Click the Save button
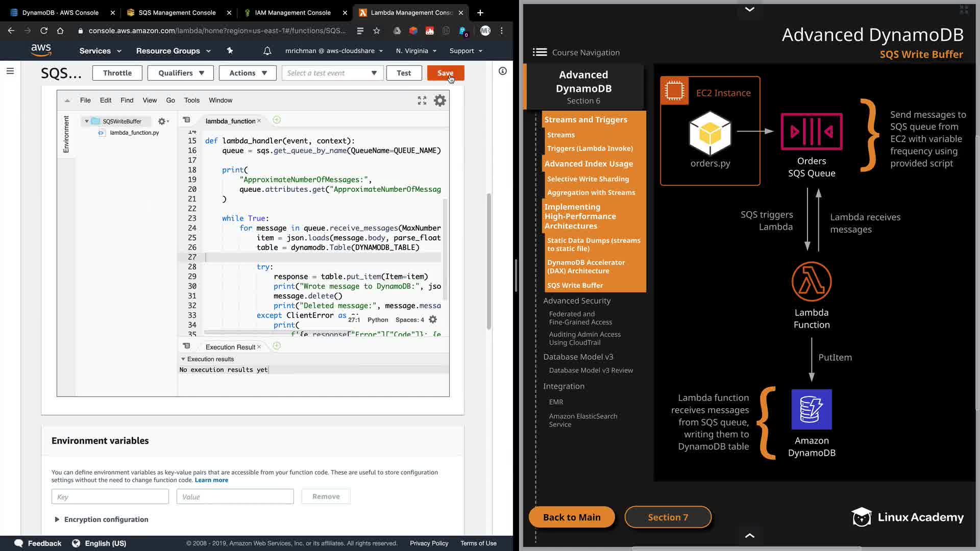The width and height of the screenshot is (980, 551). (x=445, y=73)
